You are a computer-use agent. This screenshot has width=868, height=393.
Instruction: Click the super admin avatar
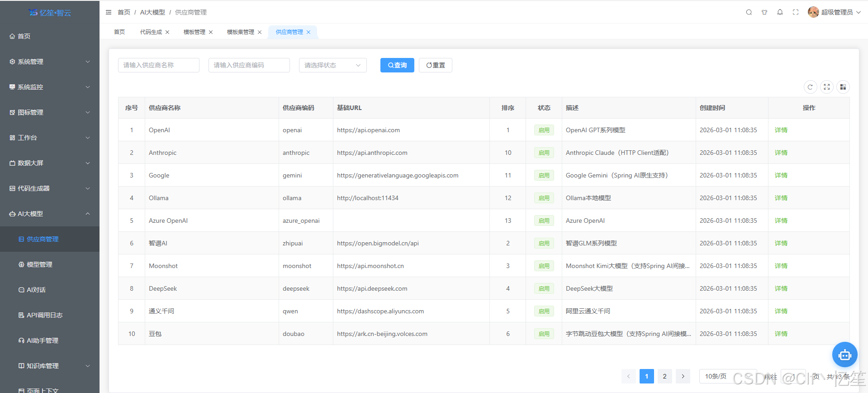pyautogui.click(x=813, y=12)
